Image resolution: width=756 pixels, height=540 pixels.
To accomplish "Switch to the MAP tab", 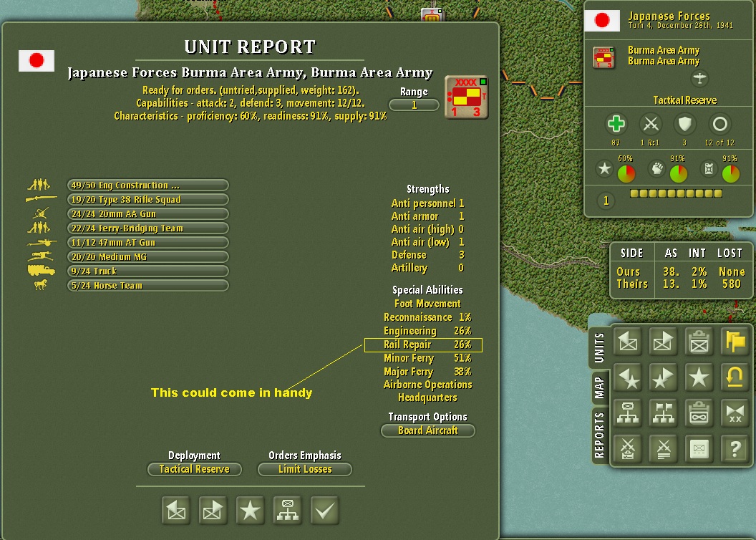I will [599, 387].
